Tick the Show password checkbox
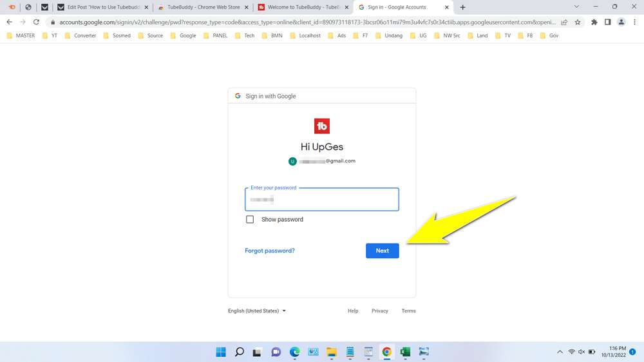This screenshot has height=362, width=644. (250, 220)
